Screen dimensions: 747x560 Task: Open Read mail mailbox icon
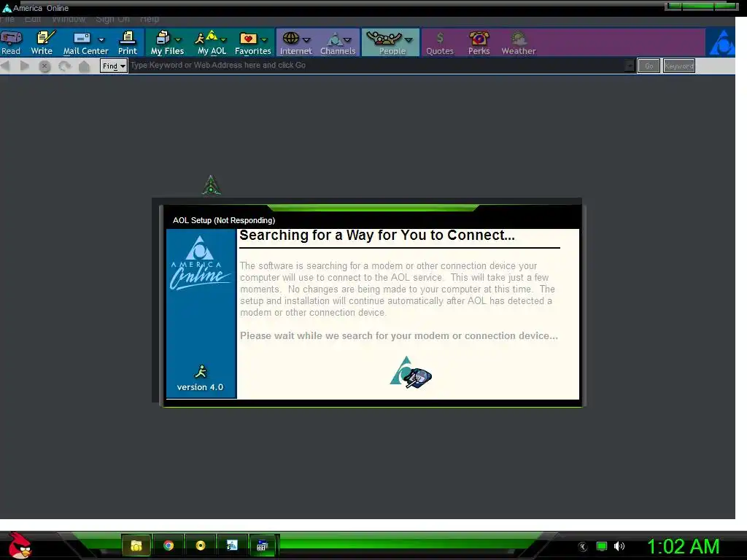click(x=11, y=38)
